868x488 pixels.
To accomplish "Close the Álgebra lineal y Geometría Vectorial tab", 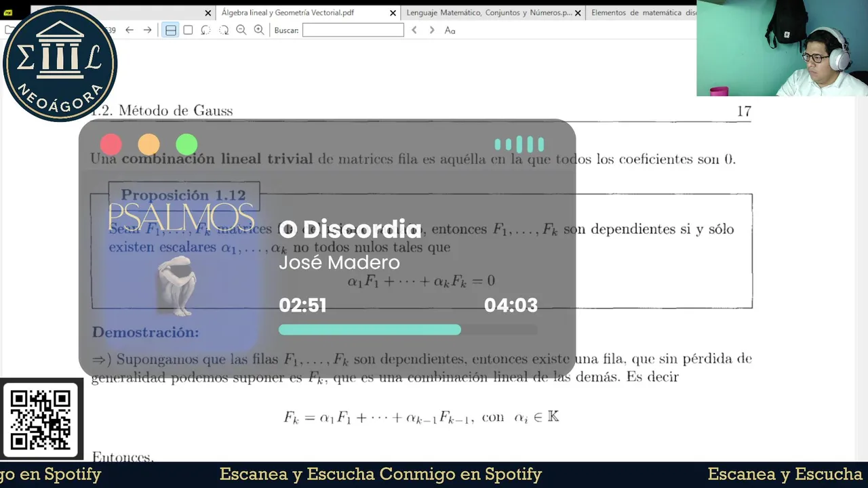I will pyautogui.click(x=393, y=13).
